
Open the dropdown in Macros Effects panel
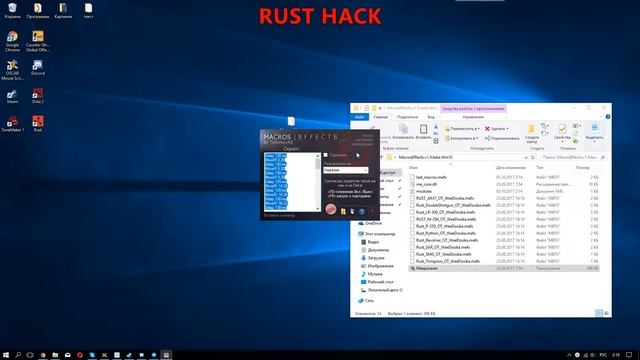(346, 170)
